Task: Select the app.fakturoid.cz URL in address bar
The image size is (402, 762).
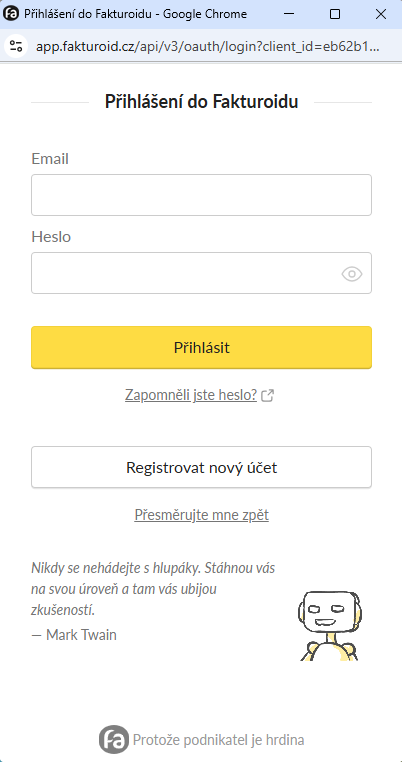Action: (x=208, y=46)
